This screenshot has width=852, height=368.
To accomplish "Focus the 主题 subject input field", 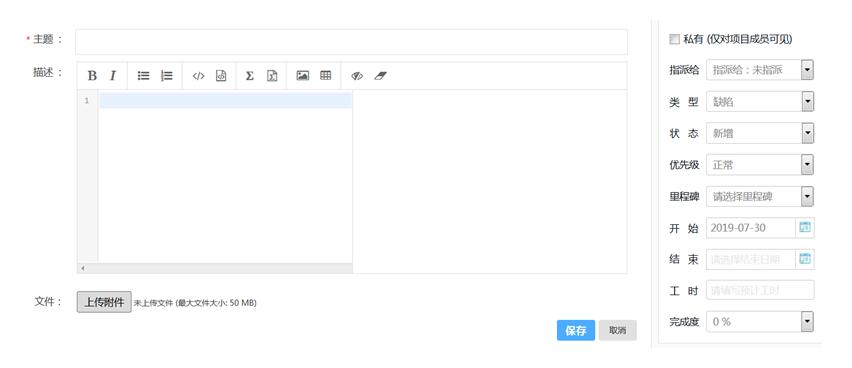I will point(351,42).
